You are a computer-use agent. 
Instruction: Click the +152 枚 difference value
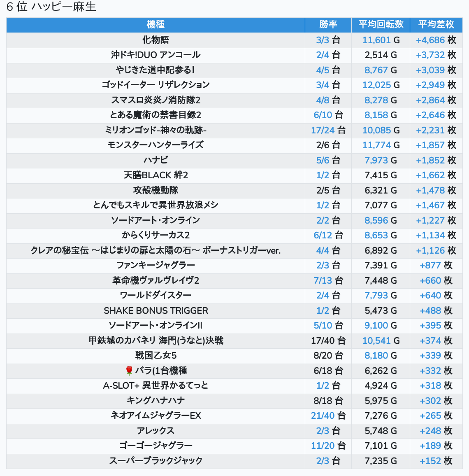tap(436, 461)
